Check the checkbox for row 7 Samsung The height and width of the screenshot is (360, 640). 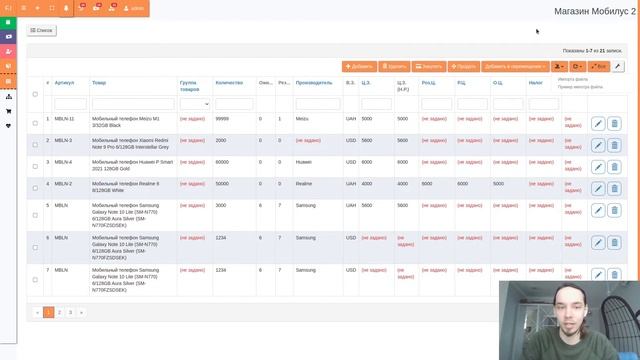point(35,280)
